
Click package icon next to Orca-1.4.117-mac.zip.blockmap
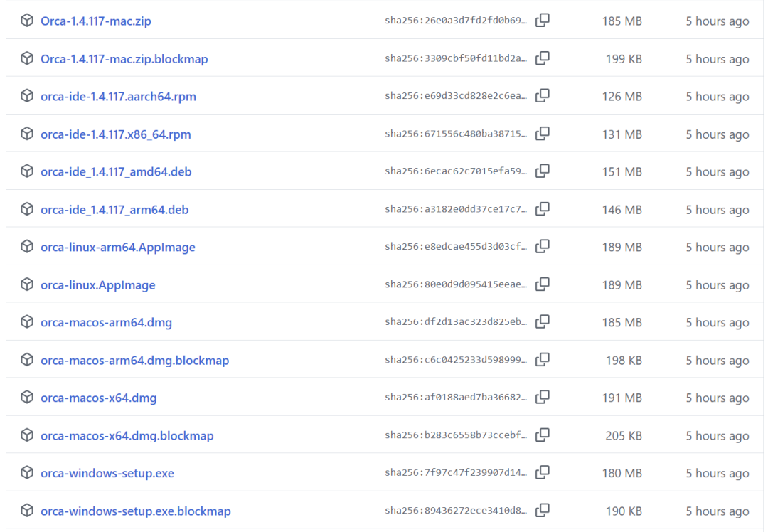coord(27,58)
